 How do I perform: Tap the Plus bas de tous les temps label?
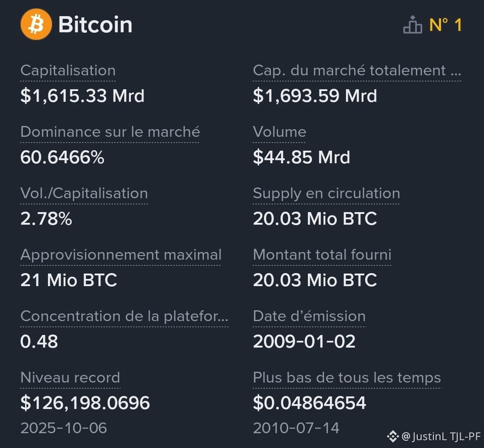point(346,378)
